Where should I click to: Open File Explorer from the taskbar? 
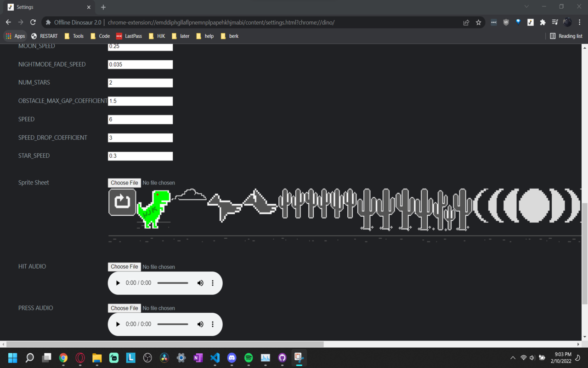tap(97, 358)
